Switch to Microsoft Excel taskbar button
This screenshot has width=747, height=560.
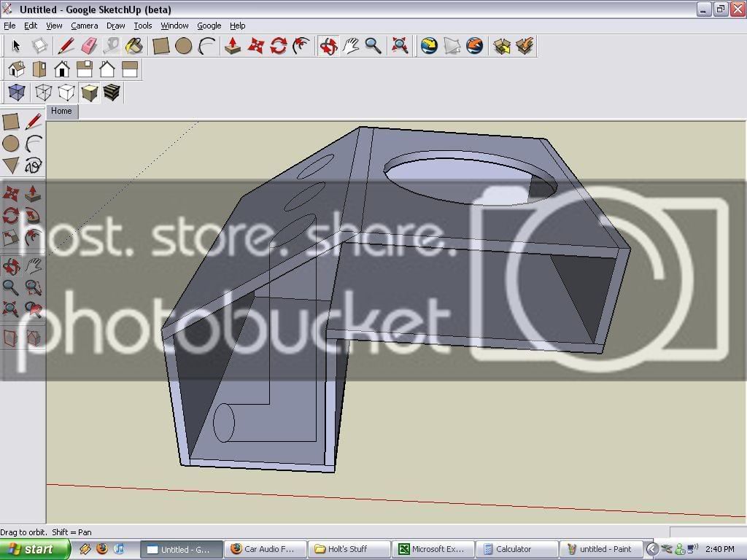(432, 549)
